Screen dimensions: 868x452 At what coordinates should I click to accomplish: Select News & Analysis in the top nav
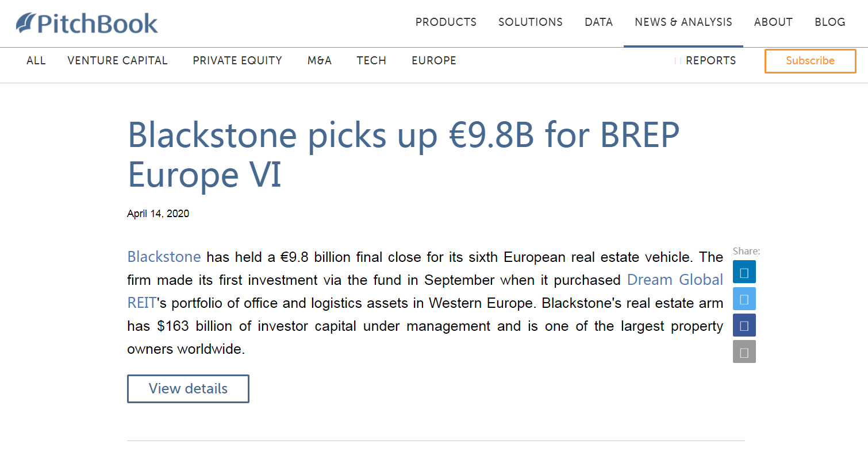[683, 22]
